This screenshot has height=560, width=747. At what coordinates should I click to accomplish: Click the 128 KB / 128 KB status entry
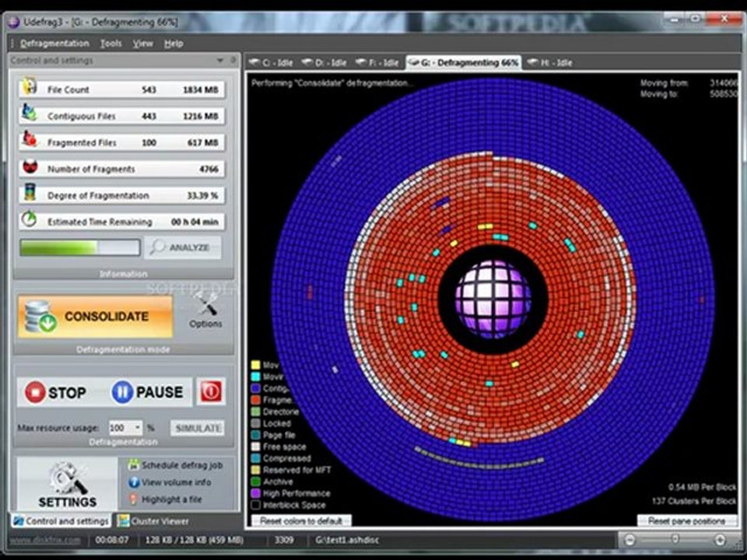195,541
